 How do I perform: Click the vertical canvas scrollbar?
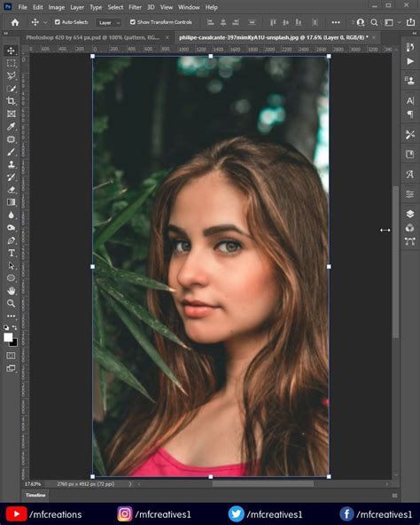(396, 262)
